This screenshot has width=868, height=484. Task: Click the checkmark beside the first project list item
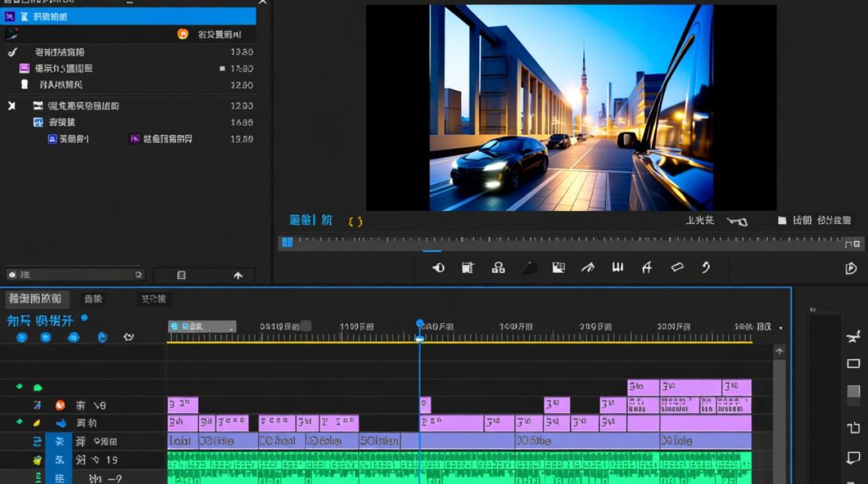12,52
